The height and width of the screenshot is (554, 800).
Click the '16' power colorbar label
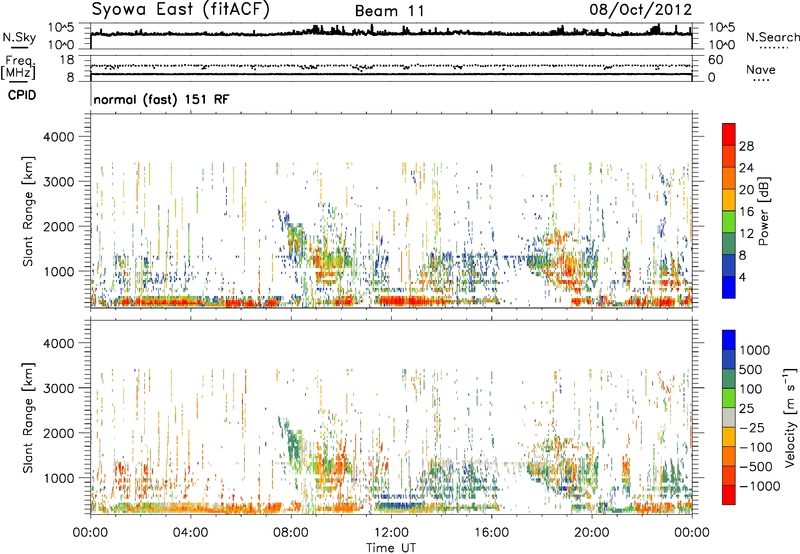(746, 212)
